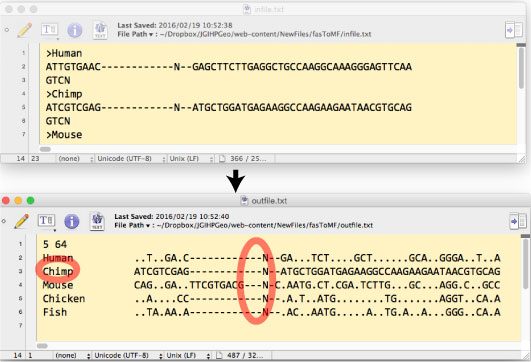Image resolution: width=531 pixels, height=362 pixels.
Task: Expand File Path menu in outfile.txt window
Action: pos(132,225)
